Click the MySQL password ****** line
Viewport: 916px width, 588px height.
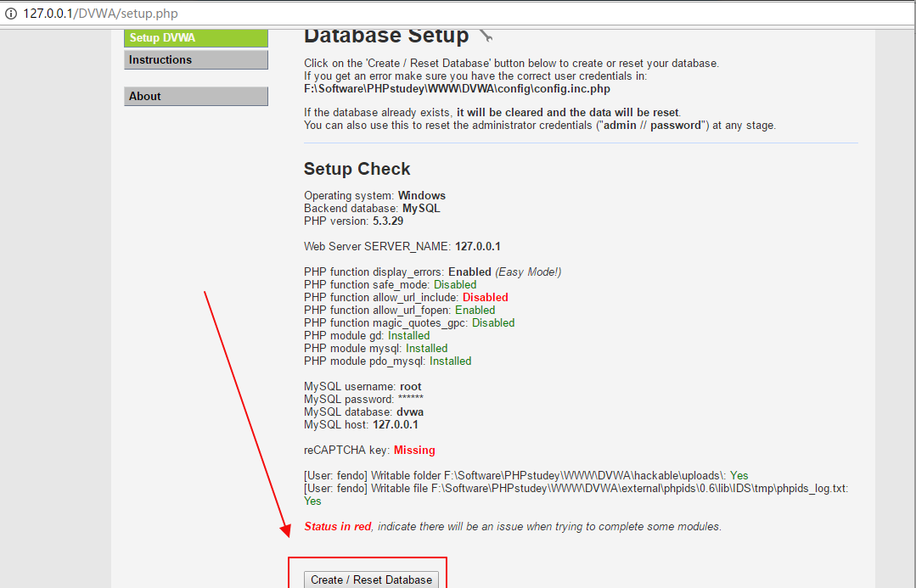363,400
